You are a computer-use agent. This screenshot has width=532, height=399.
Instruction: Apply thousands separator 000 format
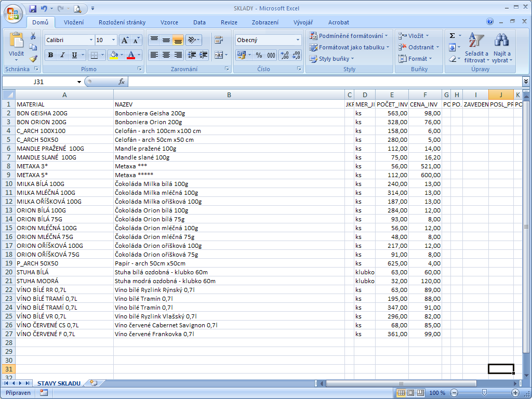271,55
